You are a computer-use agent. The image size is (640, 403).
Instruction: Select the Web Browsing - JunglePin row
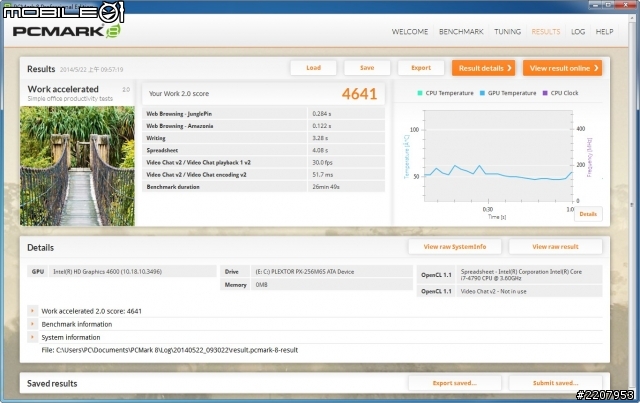[x=264, y=114]
